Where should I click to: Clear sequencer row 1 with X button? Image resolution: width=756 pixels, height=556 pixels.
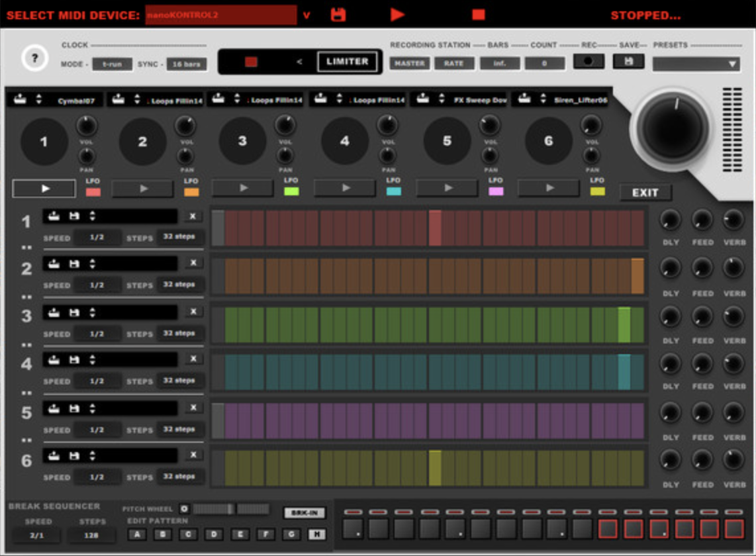pos(193,216)
